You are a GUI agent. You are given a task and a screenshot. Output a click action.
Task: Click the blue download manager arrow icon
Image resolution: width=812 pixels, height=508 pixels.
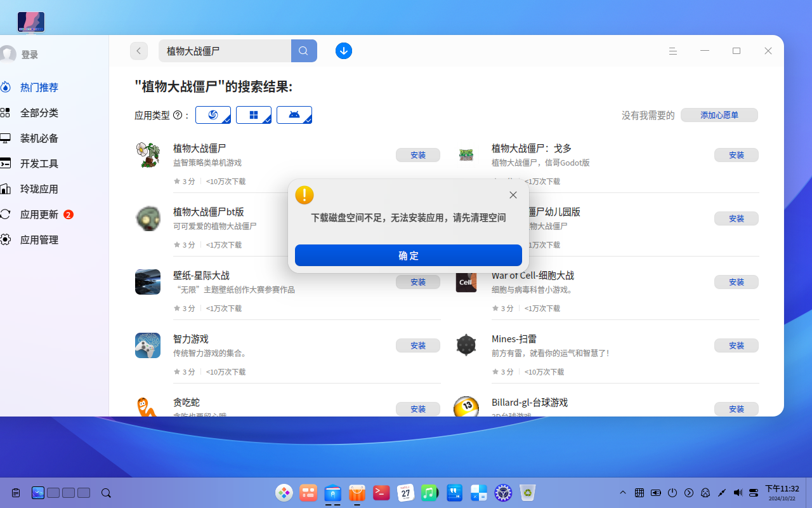[344, 51]
